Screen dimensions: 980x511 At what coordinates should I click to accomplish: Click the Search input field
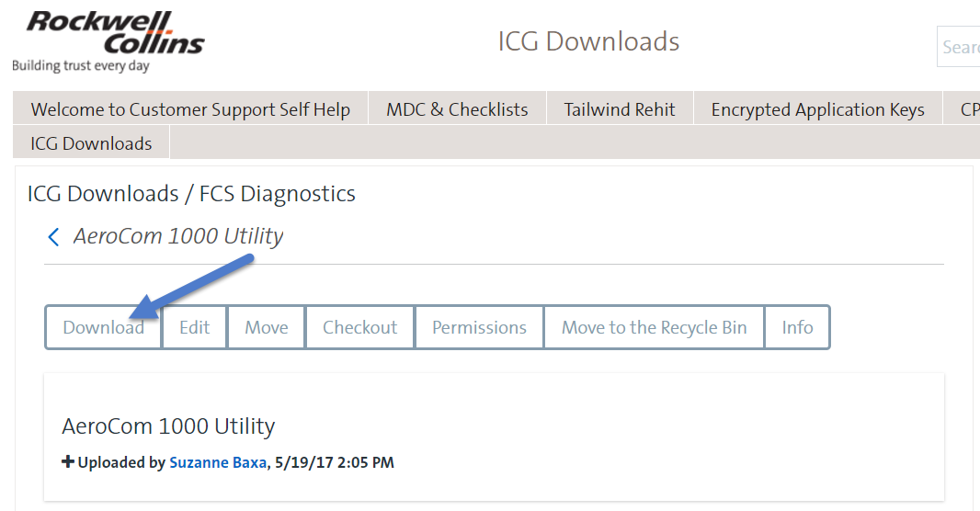[958, 47]
